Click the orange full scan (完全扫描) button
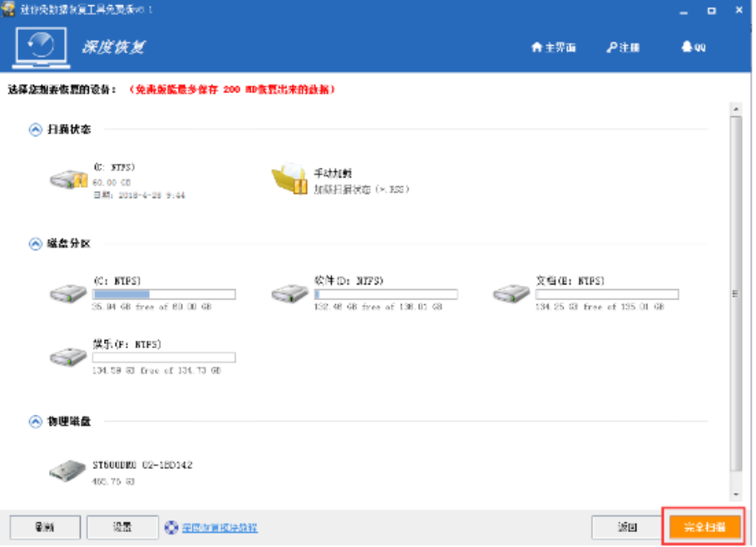 click(x=704, y=527)
